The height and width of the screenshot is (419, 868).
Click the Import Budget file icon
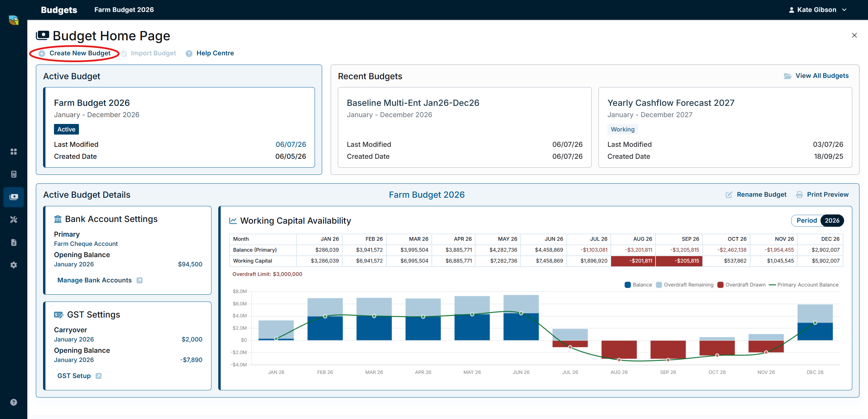[124, 54]
